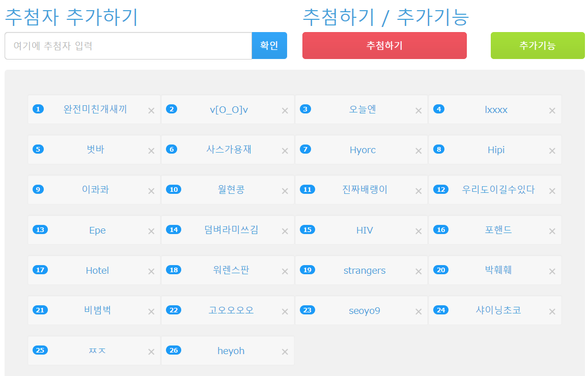Click the X next to Epe
588x376 pixels.
151,232
